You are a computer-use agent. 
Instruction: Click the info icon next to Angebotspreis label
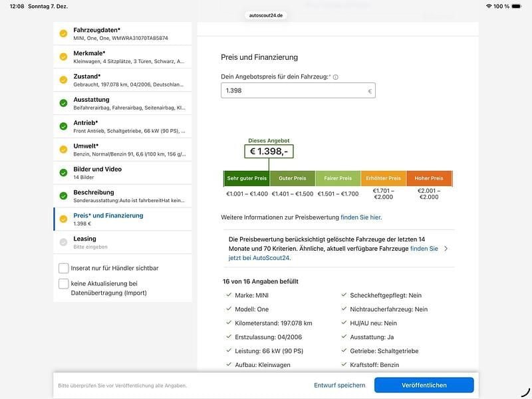(335, 77)
